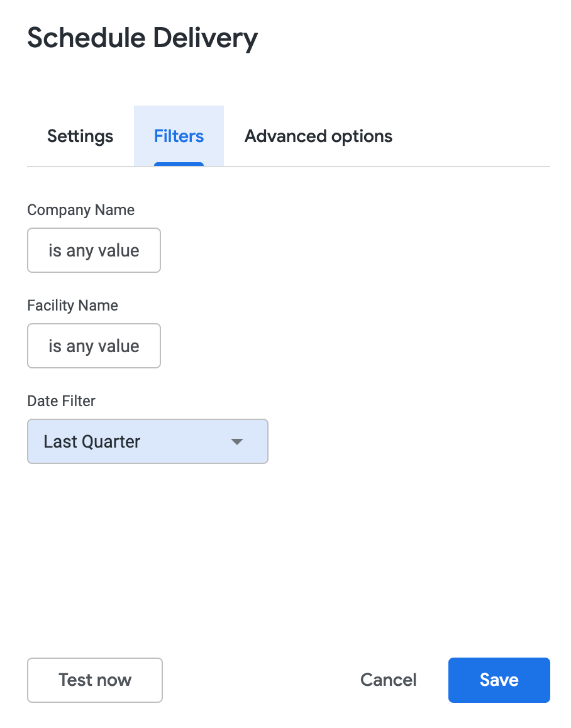This screenshot has height=728, width=571.
Task: Switch to the Settings tab
Action: [x=80, y=136]
